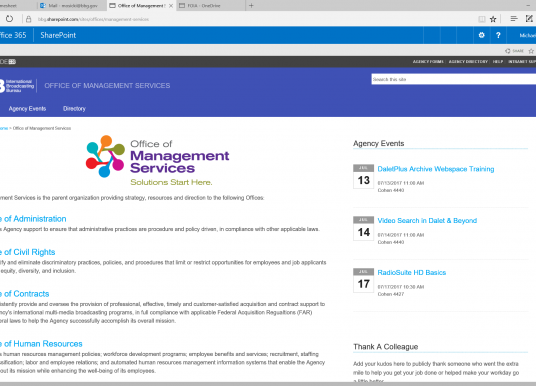The image size is (536, 386).
Task: Open DaletPlus Archive Webspace Training event
Action: [436, 169]
